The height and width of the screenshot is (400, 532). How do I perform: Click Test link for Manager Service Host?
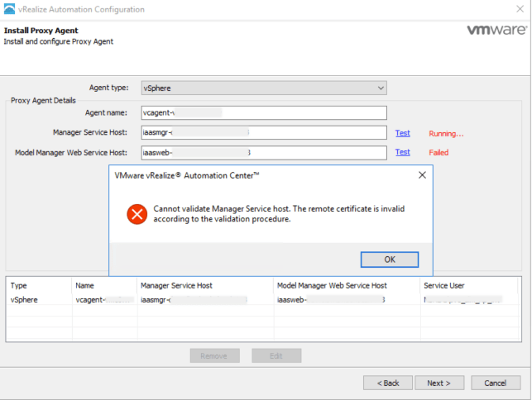[403, 133]
